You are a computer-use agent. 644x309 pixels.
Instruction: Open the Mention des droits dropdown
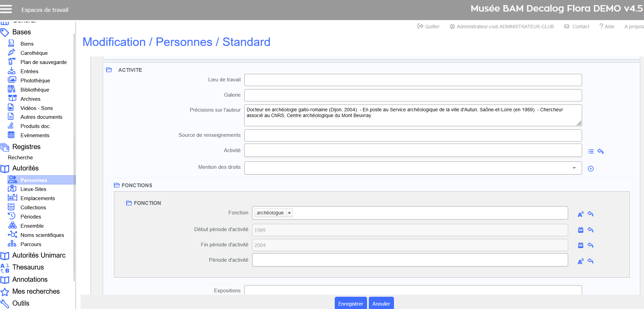tap(574, 168)
